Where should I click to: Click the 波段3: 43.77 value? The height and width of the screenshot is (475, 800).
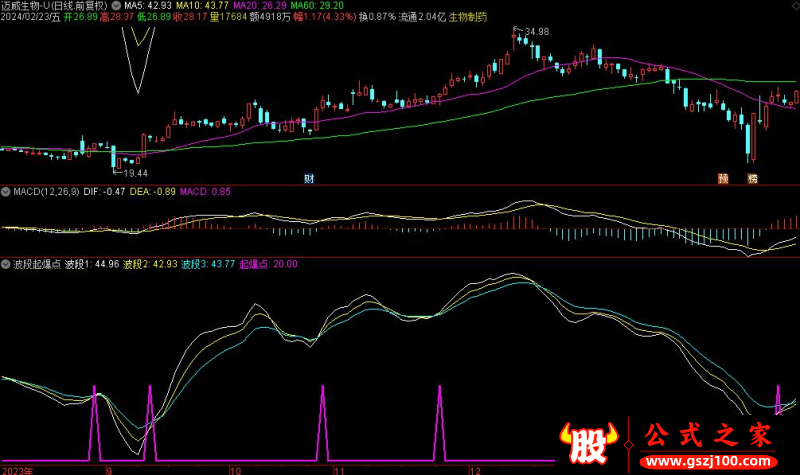[x=208, y=264]
